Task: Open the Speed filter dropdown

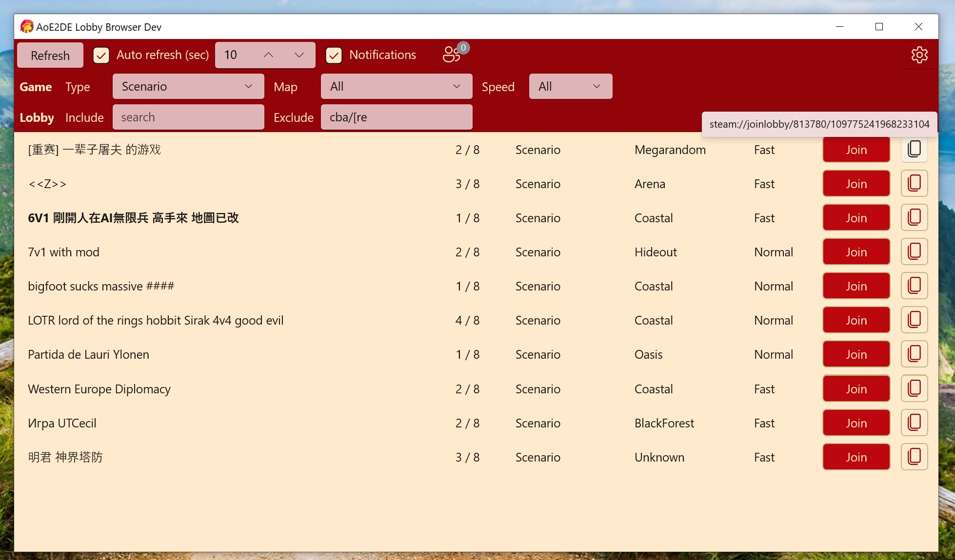Action: pyautogui.click(x=570, y=86)
